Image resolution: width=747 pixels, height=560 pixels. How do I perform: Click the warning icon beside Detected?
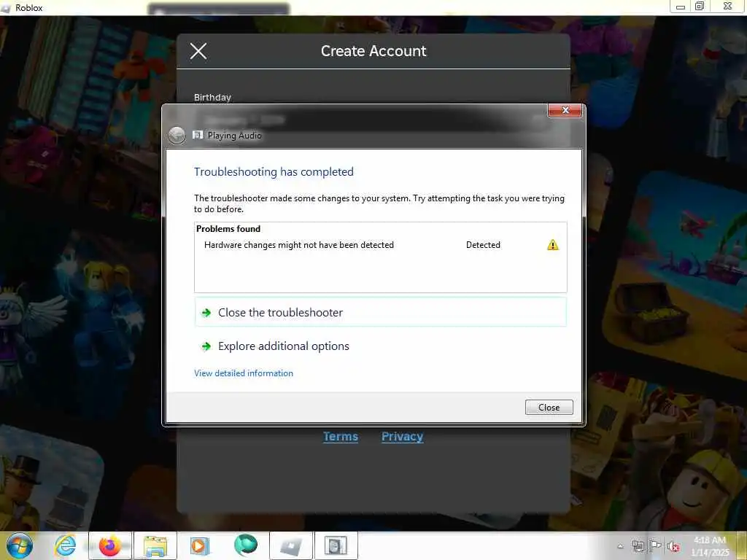tap(553, 245)
